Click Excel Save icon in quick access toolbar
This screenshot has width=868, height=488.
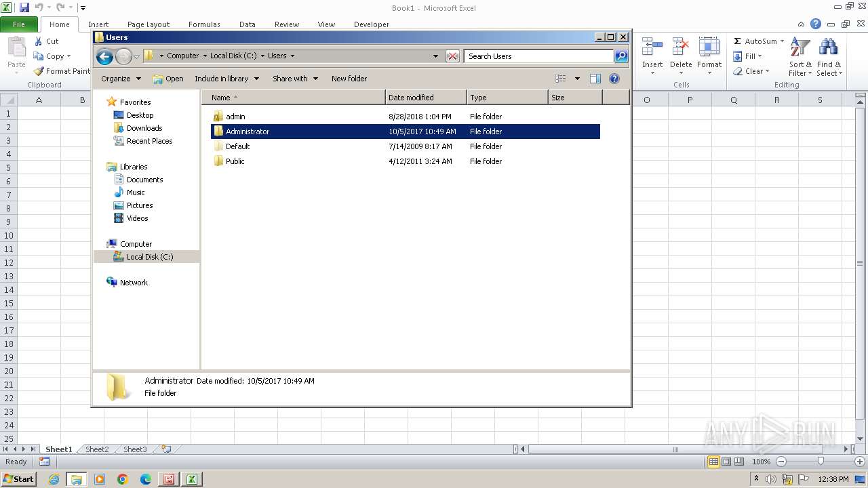24,7
